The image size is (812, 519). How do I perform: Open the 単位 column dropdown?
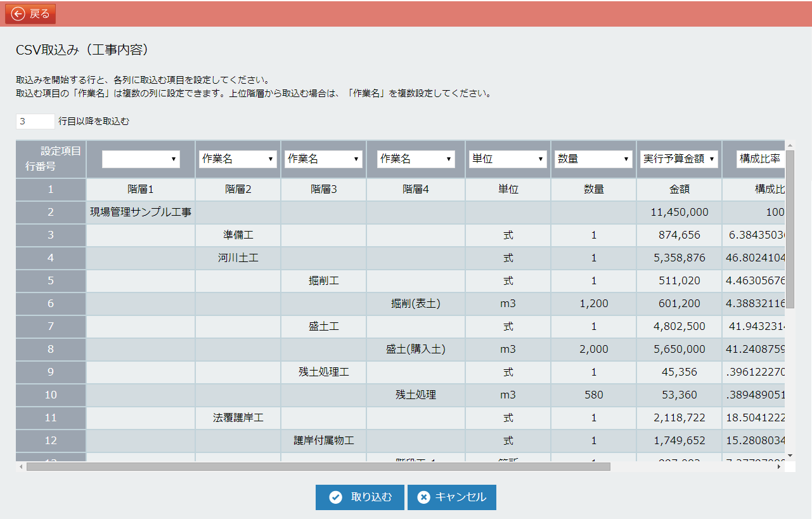508,159
